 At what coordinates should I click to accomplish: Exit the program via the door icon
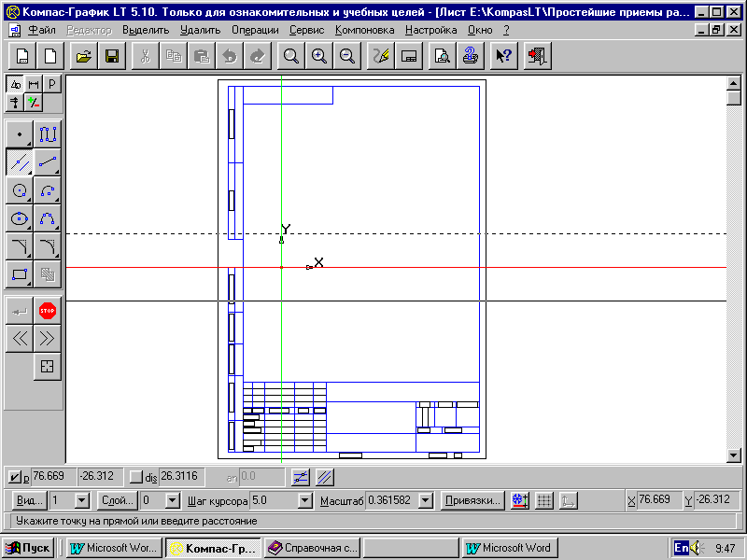tap(538, 56)
